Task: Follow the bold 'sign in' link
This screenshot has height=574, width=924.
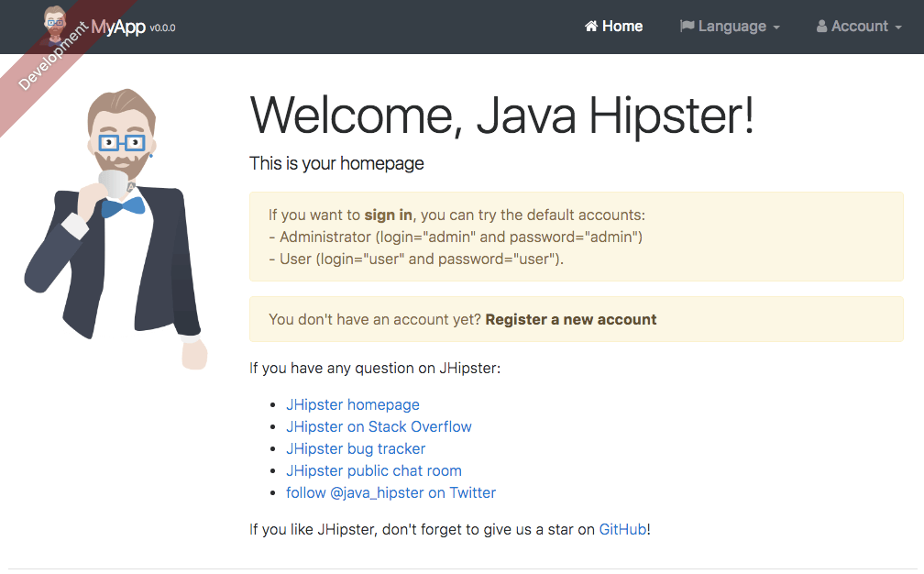Action: (x=388, y=215)
